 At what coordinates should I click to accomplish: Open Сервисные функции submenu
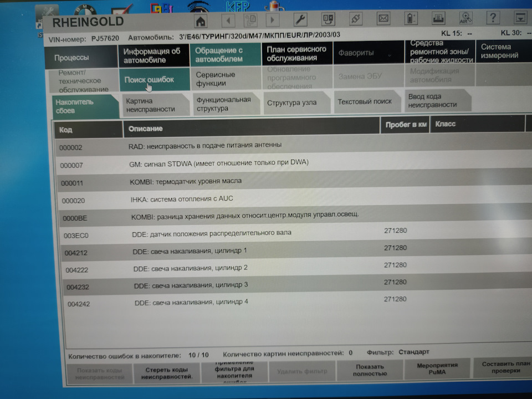click(x=226, y=78)
